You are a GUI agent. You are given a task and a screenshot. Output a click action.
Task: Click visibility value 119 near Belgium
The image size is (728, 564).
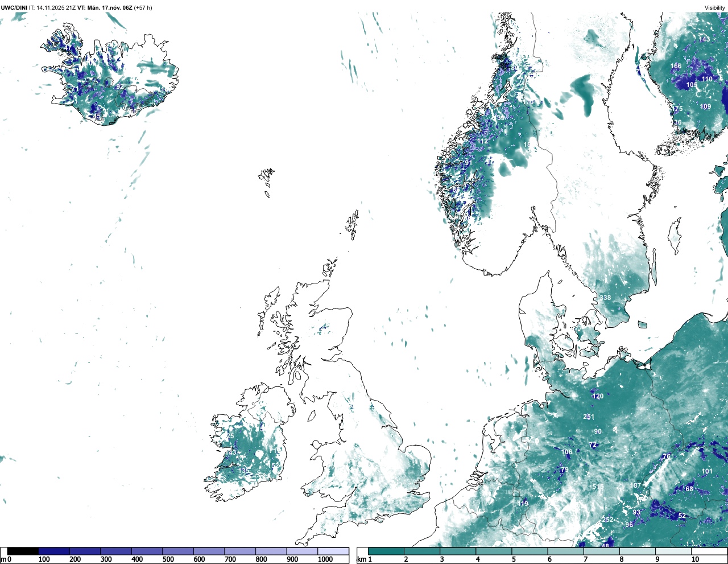click(523, 504)
